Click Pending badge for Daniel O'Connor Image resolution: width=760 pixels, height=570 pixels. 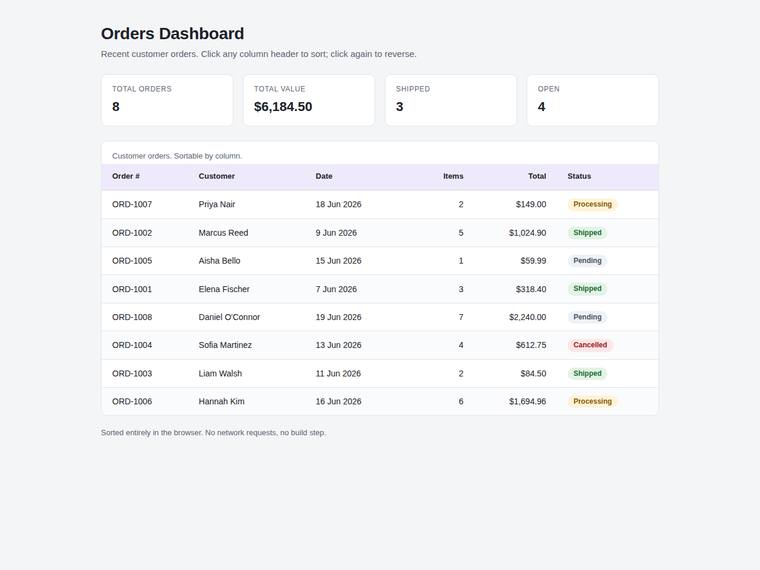coord(587,317)
